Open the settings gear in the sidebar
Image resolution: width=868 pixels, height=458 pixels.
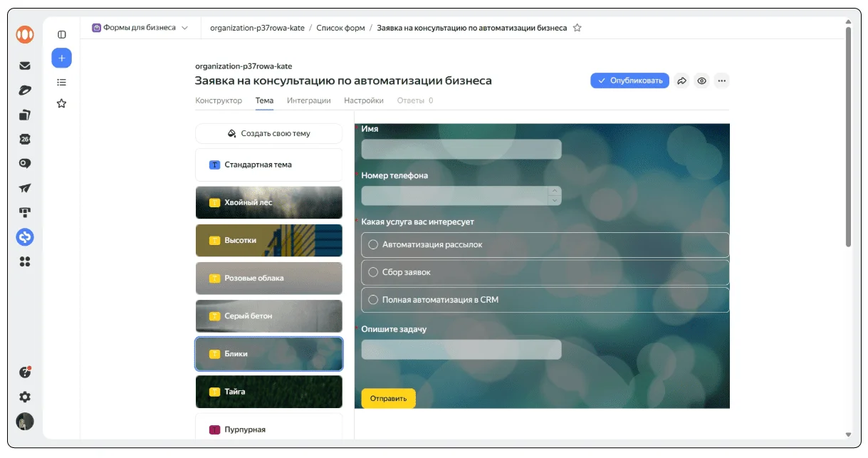25,397
